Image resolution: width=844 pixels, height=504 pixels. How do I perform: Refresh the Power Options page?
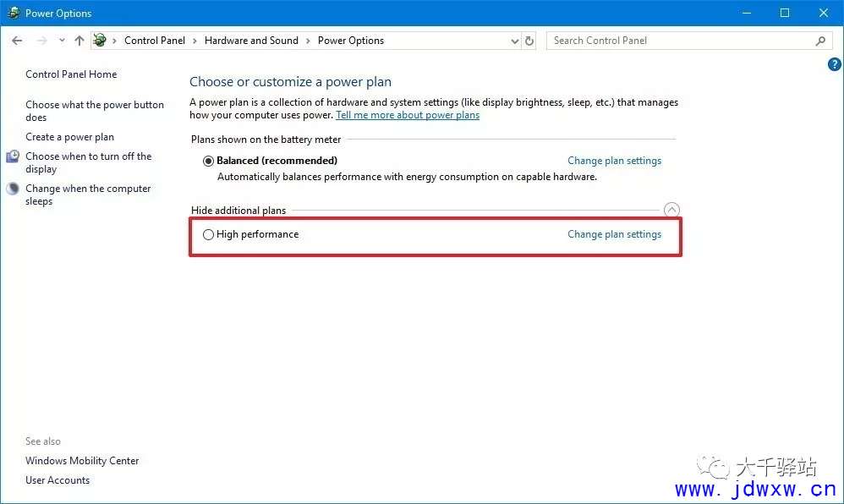[x=529, y=41]
